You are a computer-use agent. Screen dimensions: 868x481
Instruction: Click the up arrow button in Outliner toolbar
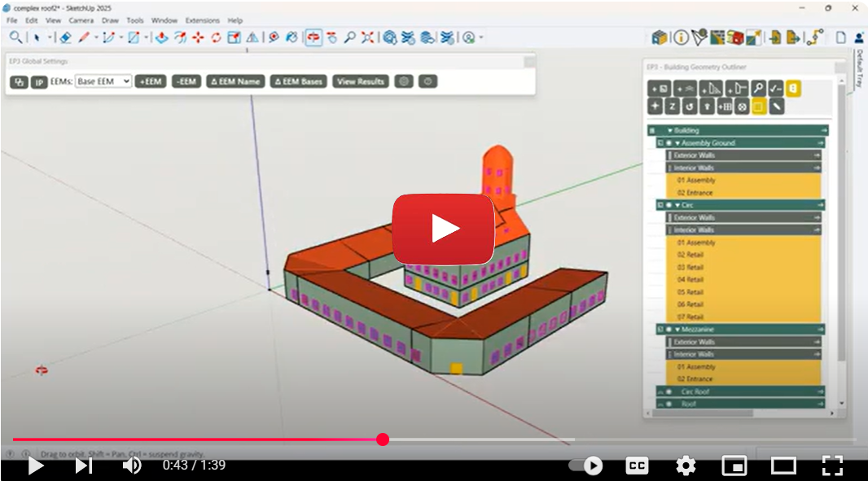[x=707, y=107]
